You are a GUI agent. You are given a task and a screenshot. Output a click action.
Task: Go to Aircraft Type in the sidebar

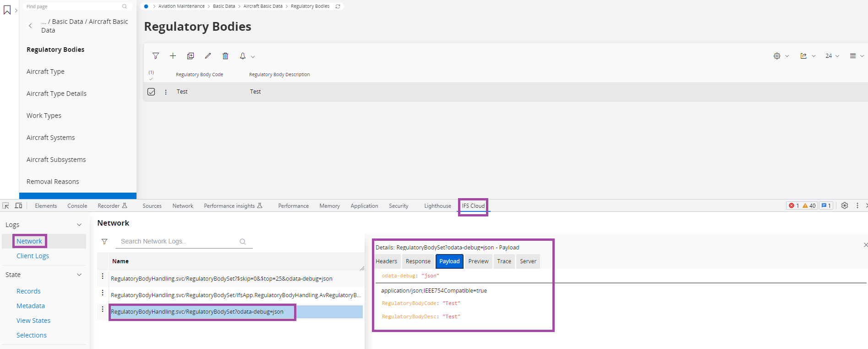click(x=45, y=72)
